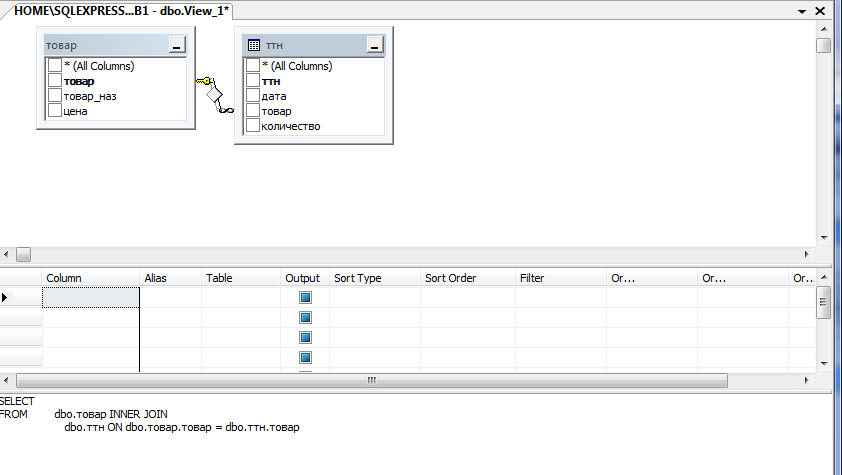Check the количество column
Viewport: 842px width, 475px height.
pos(253,126)
